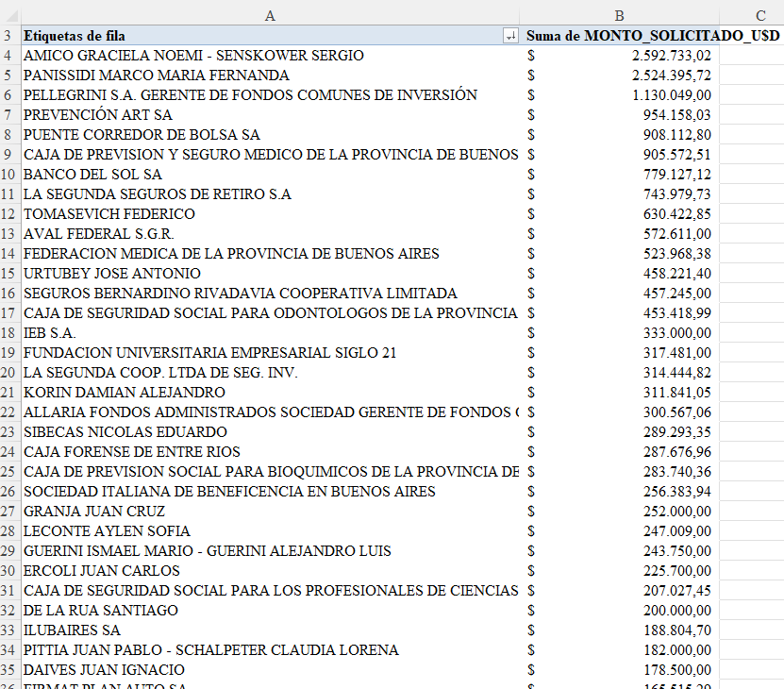The image size is (784, 689).
Task: Select row header 4
Action: pos(9,56)
